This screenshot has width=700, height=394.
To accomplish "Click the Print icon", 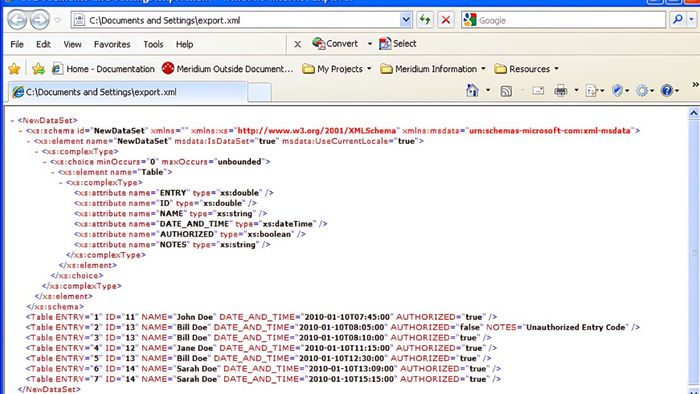I will coord(560,91).
